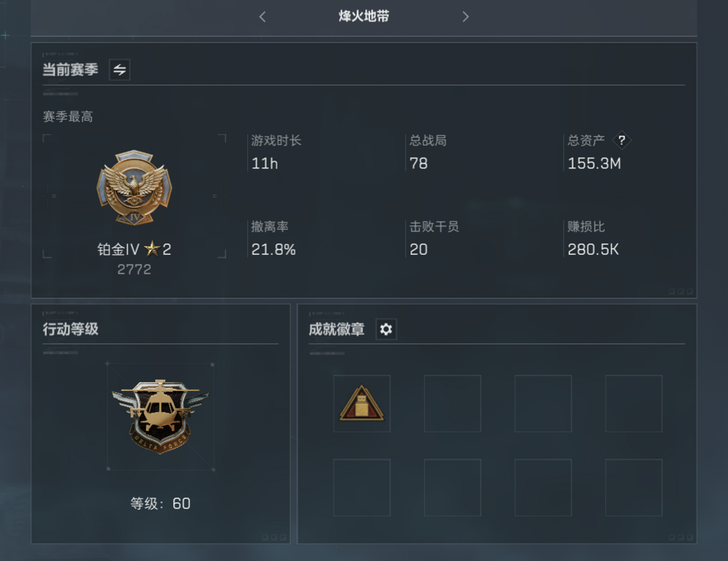Click the 等级 60 level text

[160, 504]
